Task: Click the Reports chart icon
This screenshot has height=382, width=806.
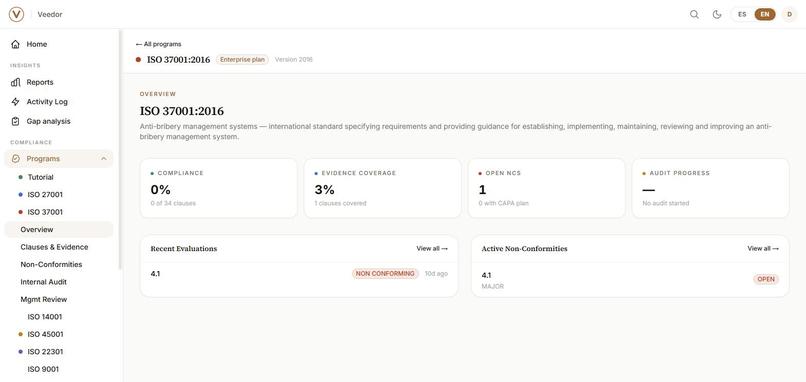Action: pyautogui.click(x=15, y=82)
